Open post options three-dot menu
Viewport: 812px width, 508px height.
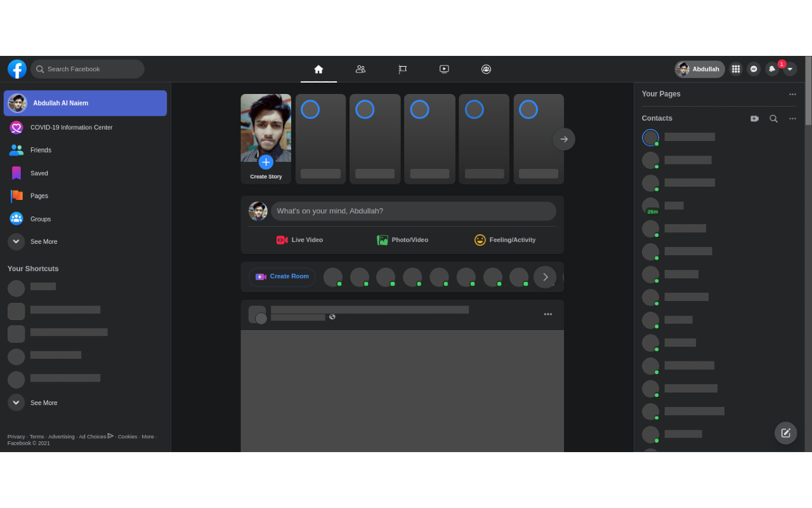click(547, 314)
